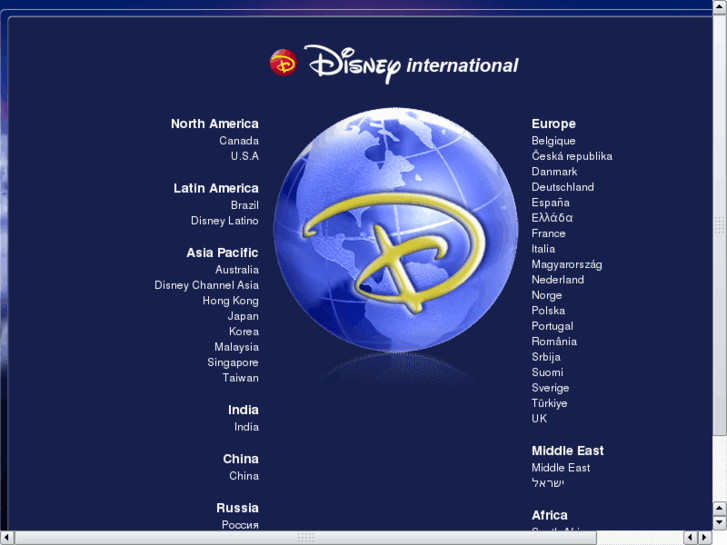Select the Sverige link
Image resolution: width=727 pixels, height=545 pixels.
550,388
